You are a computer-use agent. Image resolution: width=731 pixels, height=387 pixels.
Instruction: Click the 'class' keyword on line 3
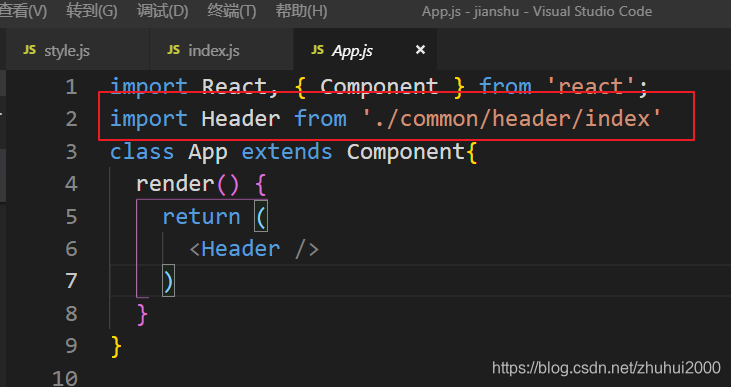tap(142, 152)
